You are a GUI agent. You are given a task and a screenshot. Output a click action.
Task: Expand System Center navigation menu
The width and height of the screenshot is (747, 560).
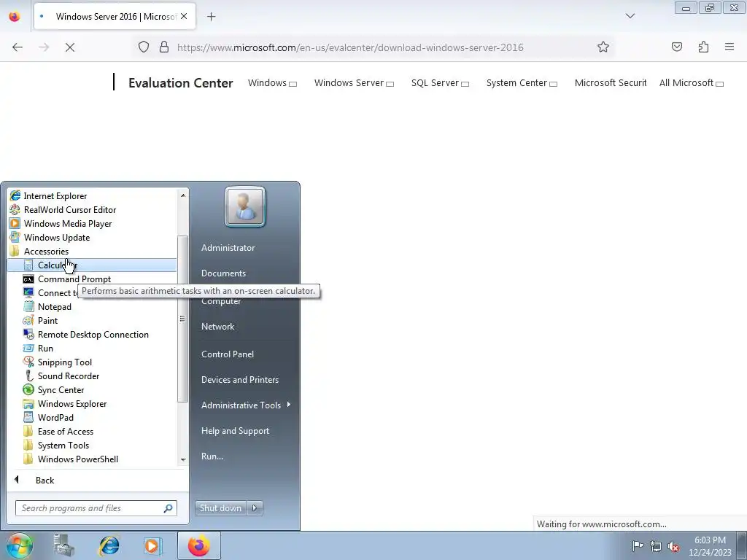522,83
